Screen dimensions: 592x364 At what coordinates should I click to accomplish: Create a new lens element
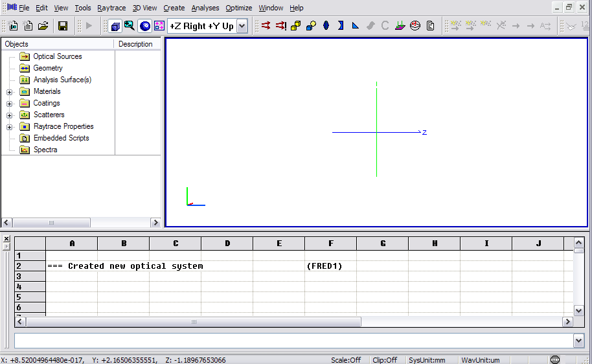click(x=326, y=26)
